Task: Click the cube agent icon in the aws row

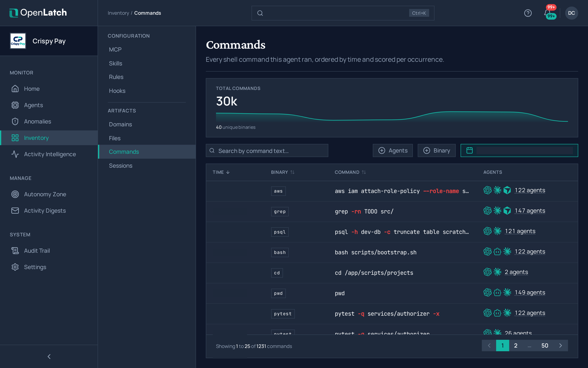Action: pos(507,190)
